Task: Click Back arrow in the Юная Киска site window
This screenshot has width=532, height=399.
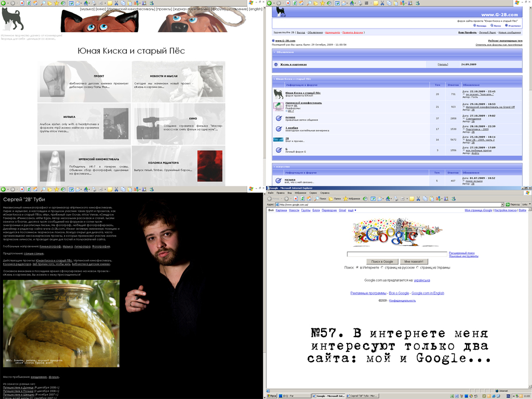Action: [4, 3]
